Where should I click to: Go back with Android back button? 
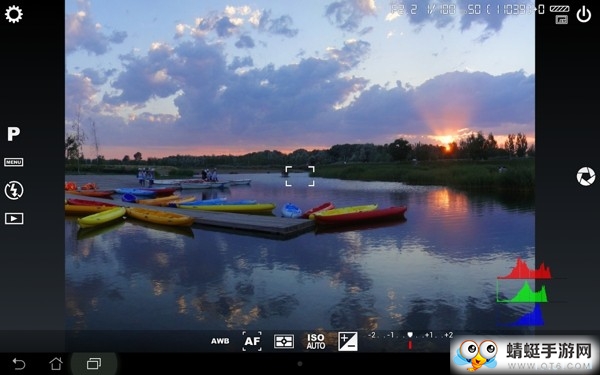(x=18, y=364)
